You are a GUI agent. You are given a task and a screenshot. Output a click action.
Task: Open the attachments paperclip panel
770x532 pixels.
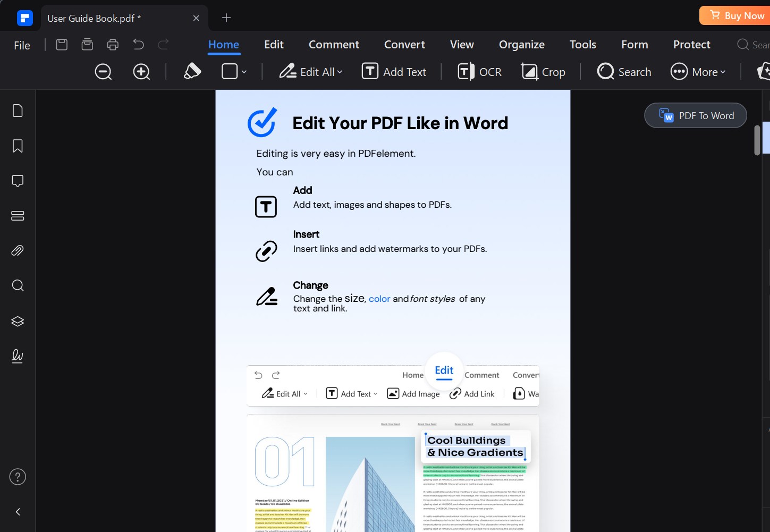(18, 250)
